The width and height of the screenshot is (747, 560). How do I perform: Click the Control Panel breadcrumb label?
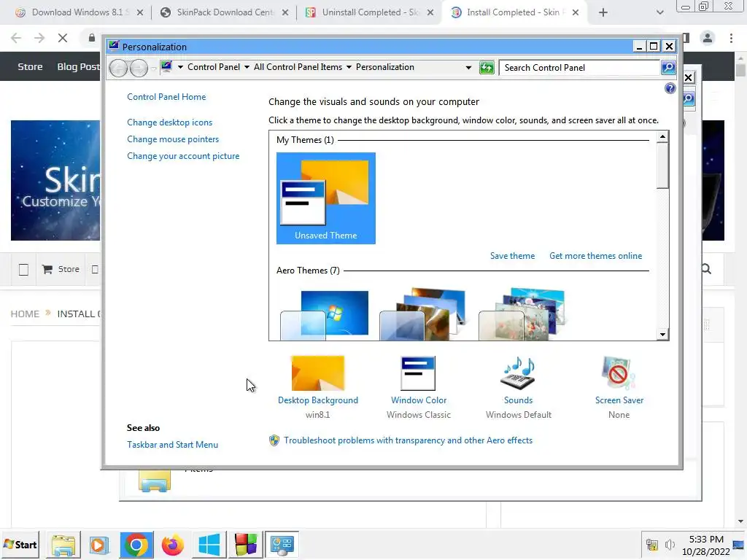[214, 67]
